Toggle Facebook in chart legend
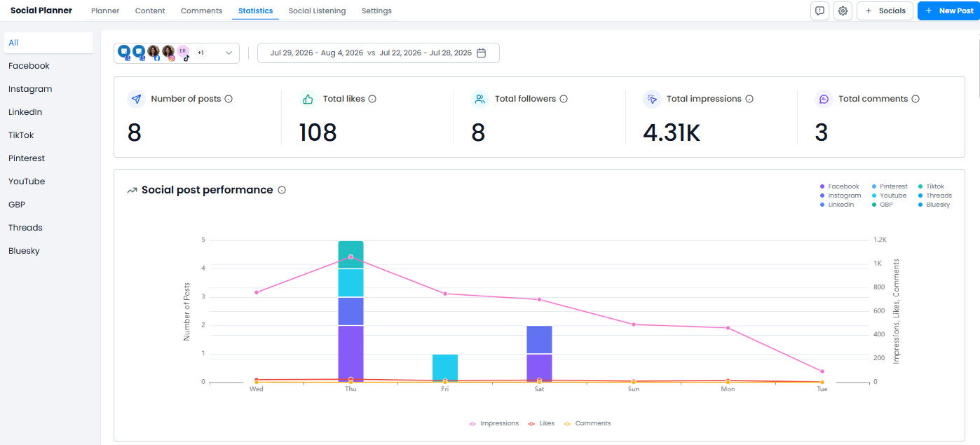 pos(839,186)
